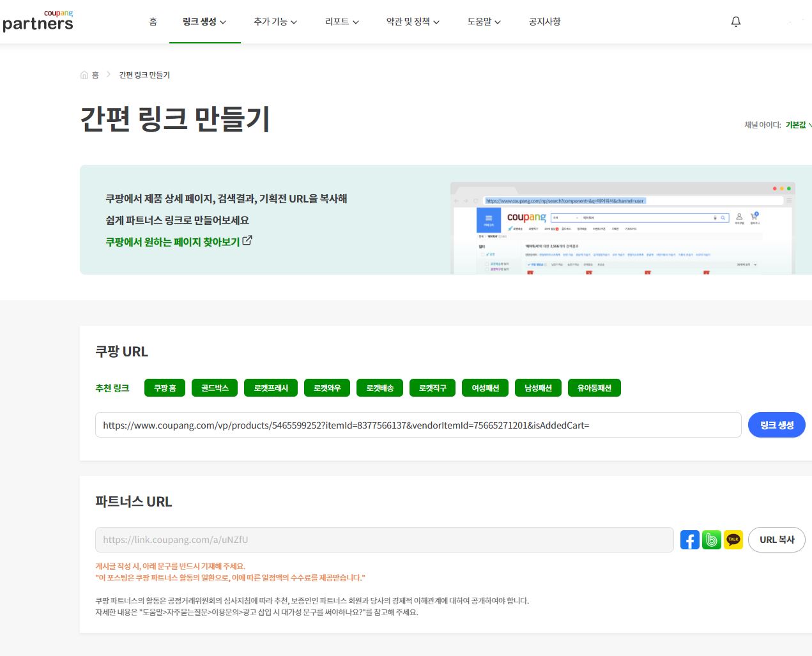Viewport: 812px width, 656px height.
Task: Expand the 링크 생성 navigation menu
Action: [204, 21]
